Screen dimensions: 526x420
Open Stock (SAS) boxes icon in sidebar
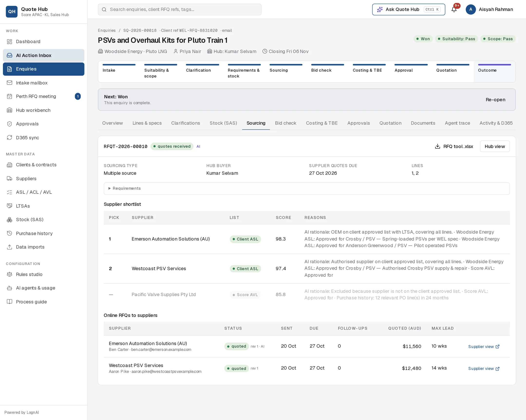[9, 220]
